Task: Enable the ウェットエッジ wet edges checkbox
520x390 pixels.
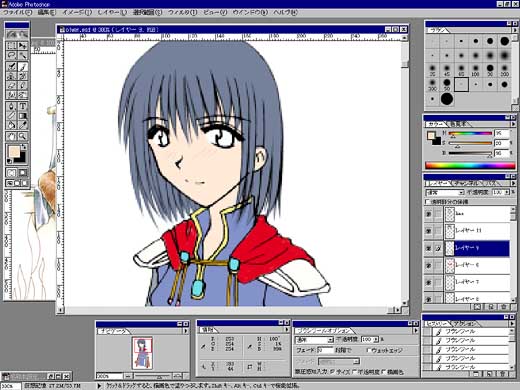Action: [x=369, y=350]
